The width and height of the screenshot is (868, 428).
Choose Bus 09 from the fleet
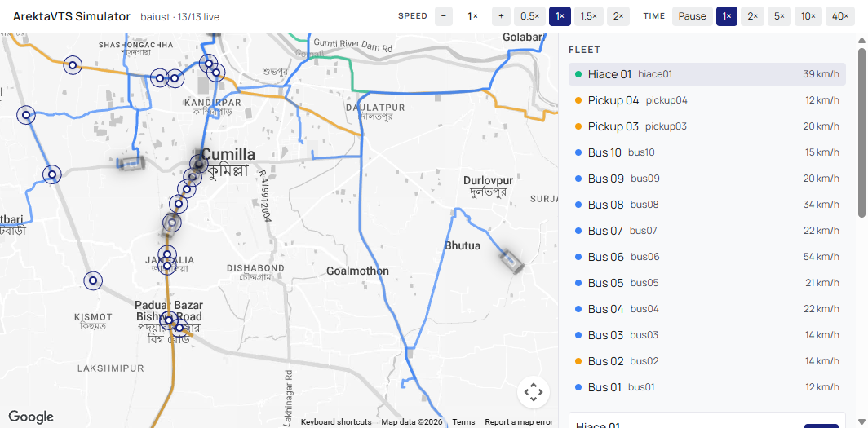pyautogui.click(x=707, y=179)
